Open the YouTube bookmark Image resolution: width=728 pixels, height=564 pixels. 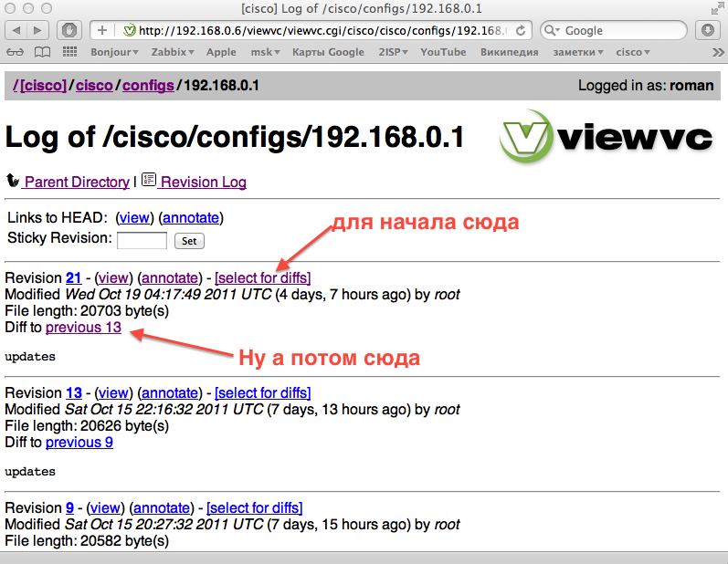coord(443,52)
